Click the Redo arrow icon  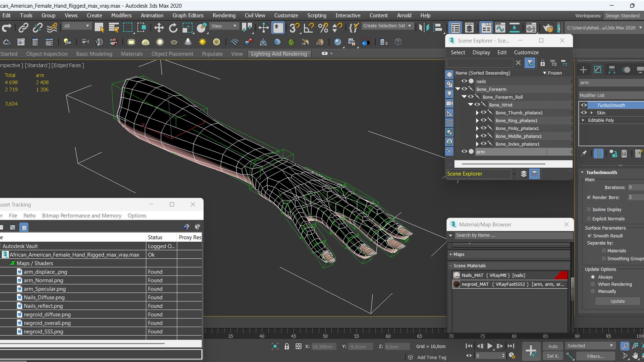pos(7,28)
